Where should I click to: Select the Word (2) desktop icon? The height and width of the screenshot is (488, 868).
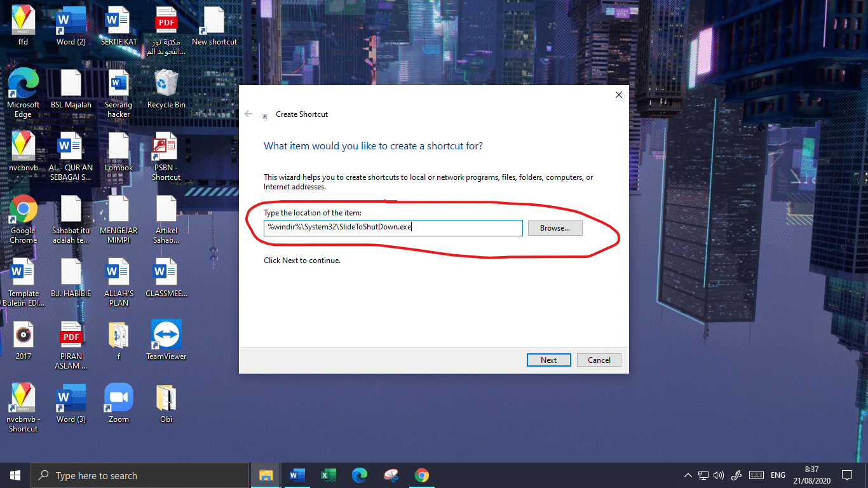point(71,27)
